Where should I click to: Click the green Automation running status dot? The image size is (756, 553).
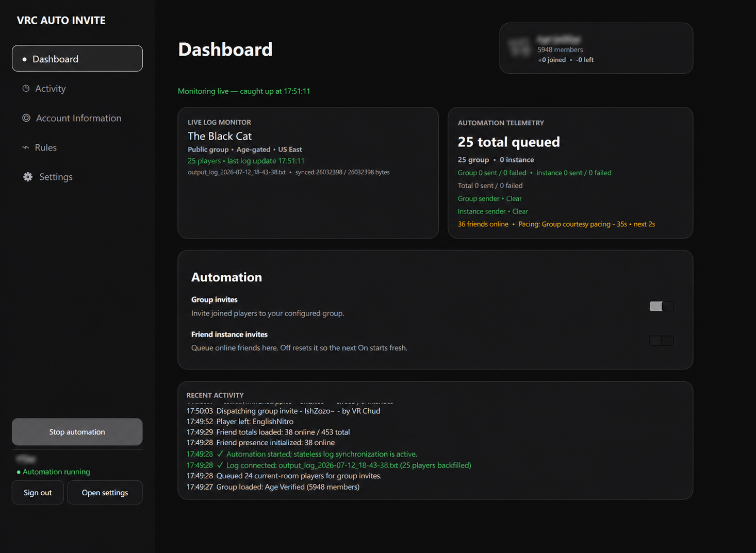(x=19, y=472)
